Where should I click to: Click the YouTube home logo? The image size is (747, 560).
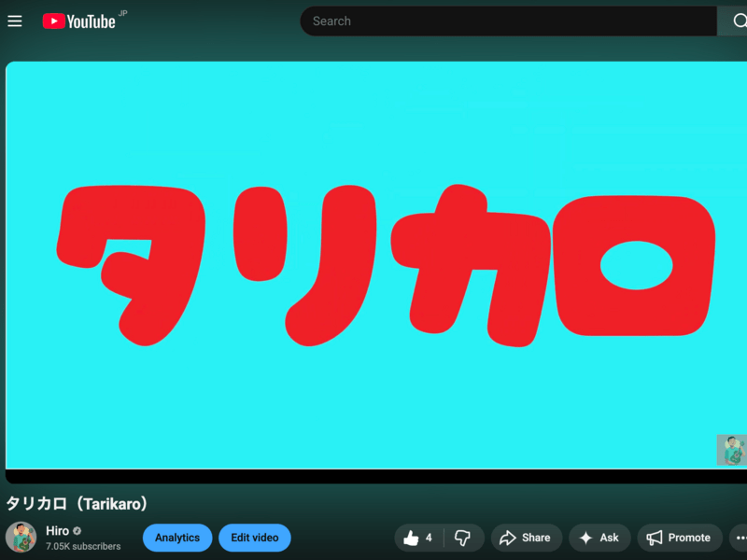tap(79, 21)
